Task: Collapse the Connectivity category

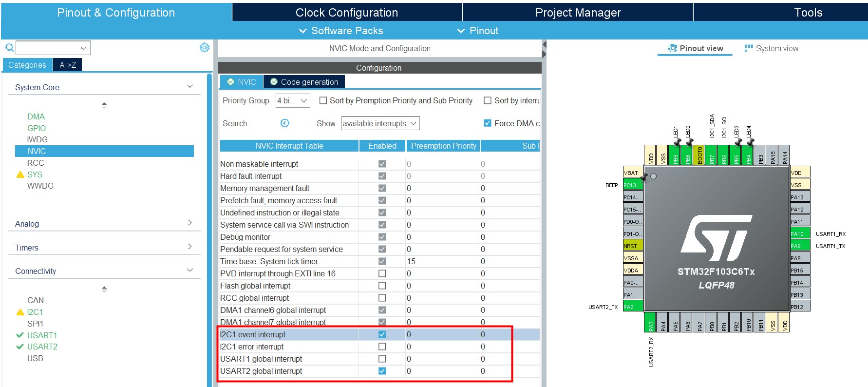Action: pos(190,270)
